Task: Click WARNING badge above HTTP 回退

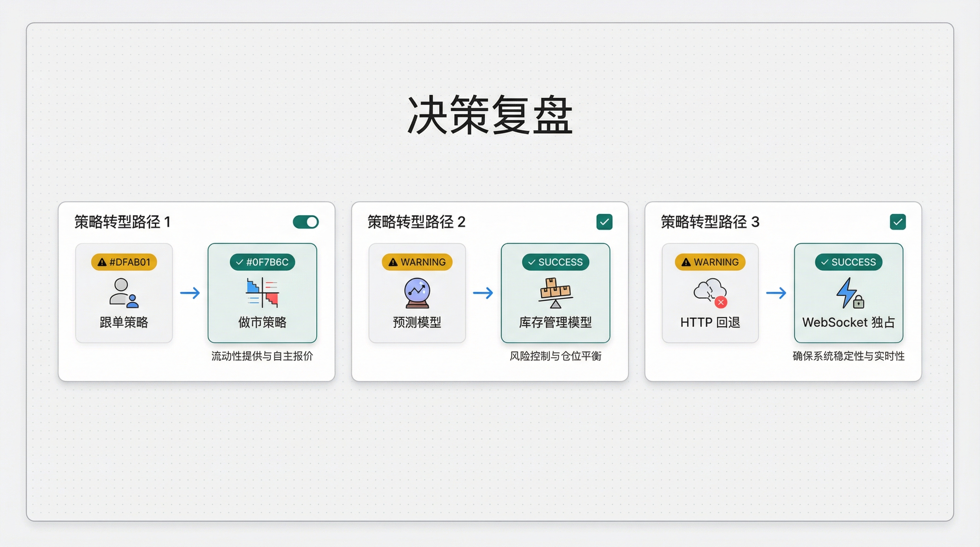Action: [x=710, y=262]
